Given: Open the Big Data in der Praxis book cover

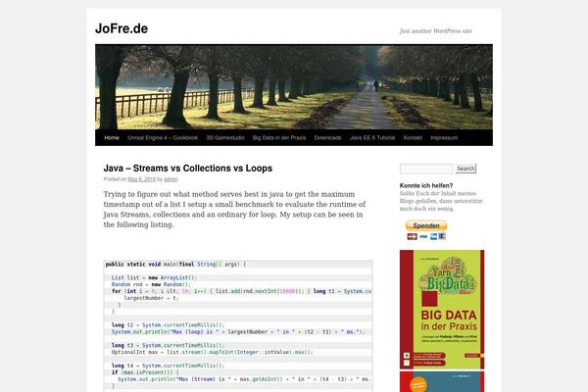Looking at the screenshot, I should [442, 310].
